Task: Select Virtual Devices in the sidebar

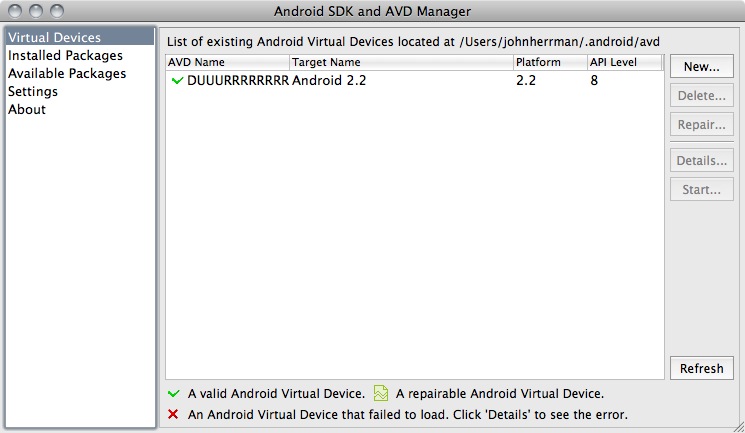Action: tap(54, 38)
